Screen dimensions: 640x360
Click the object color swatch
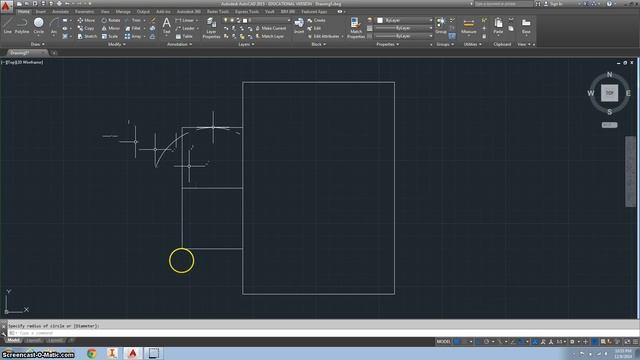click(380, 20)
